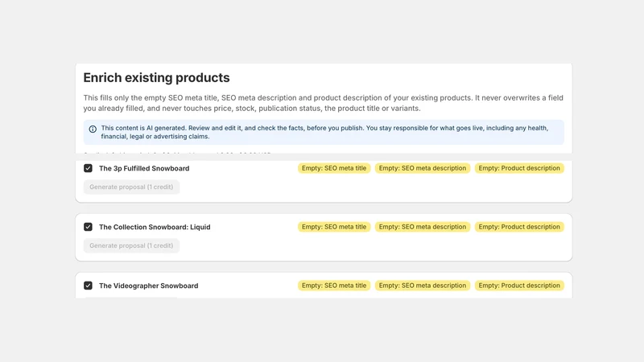Generate proposal for The Collection Snowboard: Liquid
Screen dimensions: 644x362
pos(131,246)
